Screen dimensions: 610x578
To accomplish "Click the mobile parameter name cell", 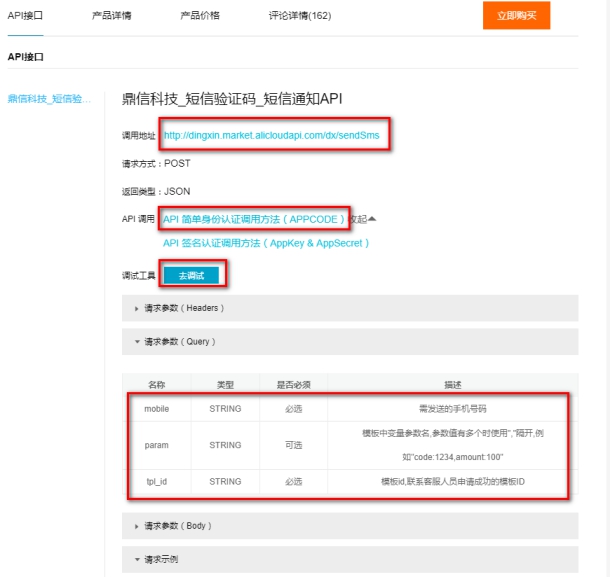I will pyautogui.click(x=156, y=409).
